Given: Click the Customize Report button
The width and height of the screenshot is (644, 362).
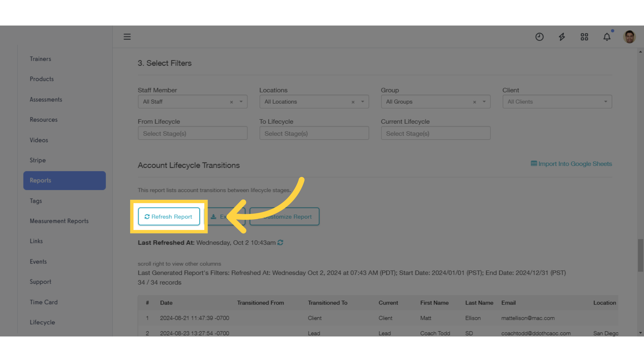Looking at the screenshot, I should (x=284, y=216).
